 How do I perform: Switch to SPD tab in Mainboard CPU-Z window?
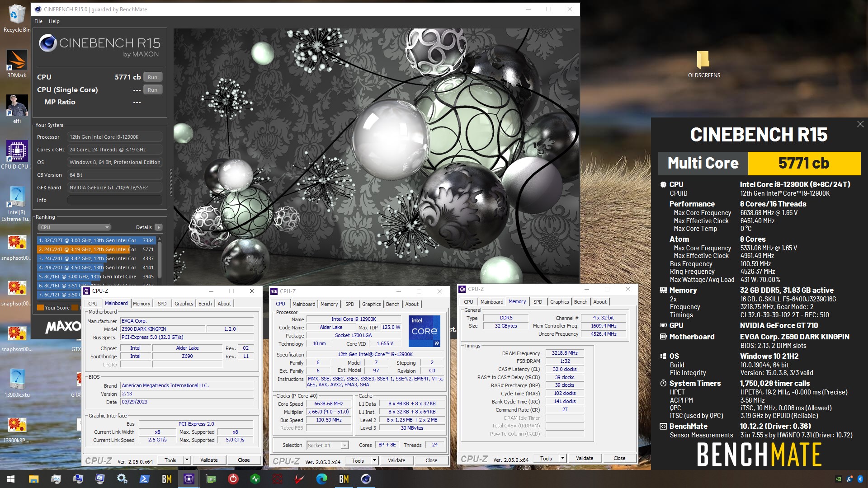pos(162,304)
